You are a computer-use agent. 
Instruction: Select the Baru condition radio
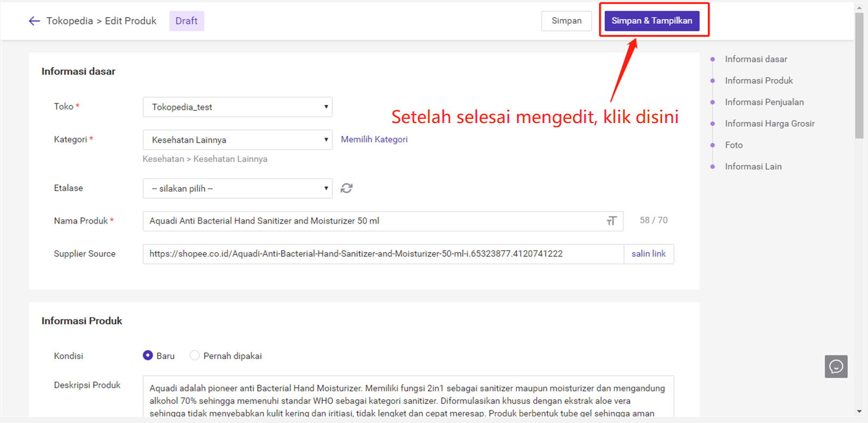click(148, 355)
